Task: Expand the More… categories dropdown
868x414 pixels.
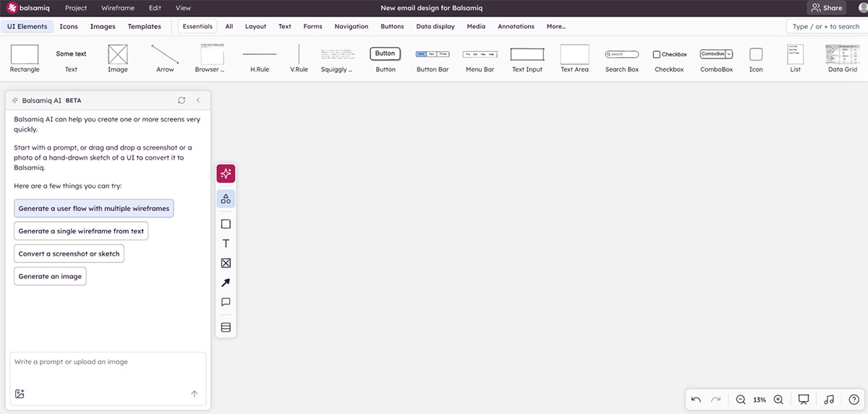Action: [x=556, y=26]
